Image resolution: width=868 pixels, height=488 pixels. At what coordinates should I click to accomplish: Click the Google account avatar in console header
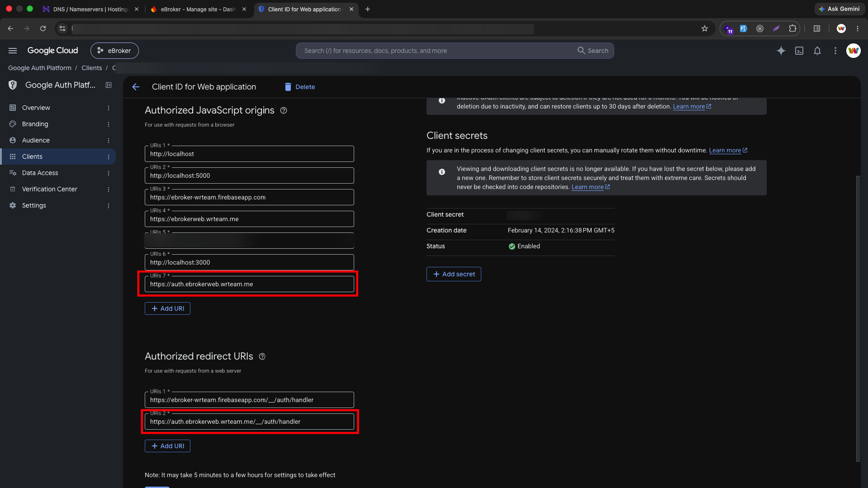[x=854, y=51]
